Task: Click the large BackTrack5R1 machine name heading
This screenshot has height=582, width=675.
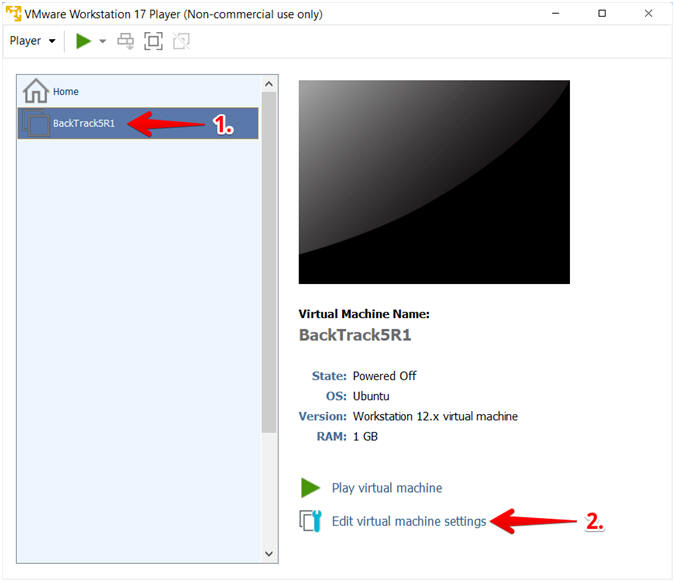Action: [x=355, y=335]
